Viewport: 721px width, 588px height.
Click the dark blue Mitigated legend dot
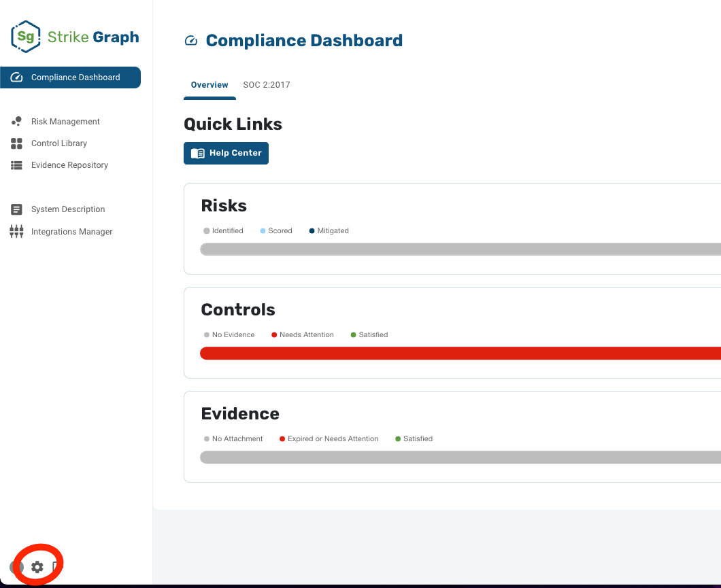[312, 230]
